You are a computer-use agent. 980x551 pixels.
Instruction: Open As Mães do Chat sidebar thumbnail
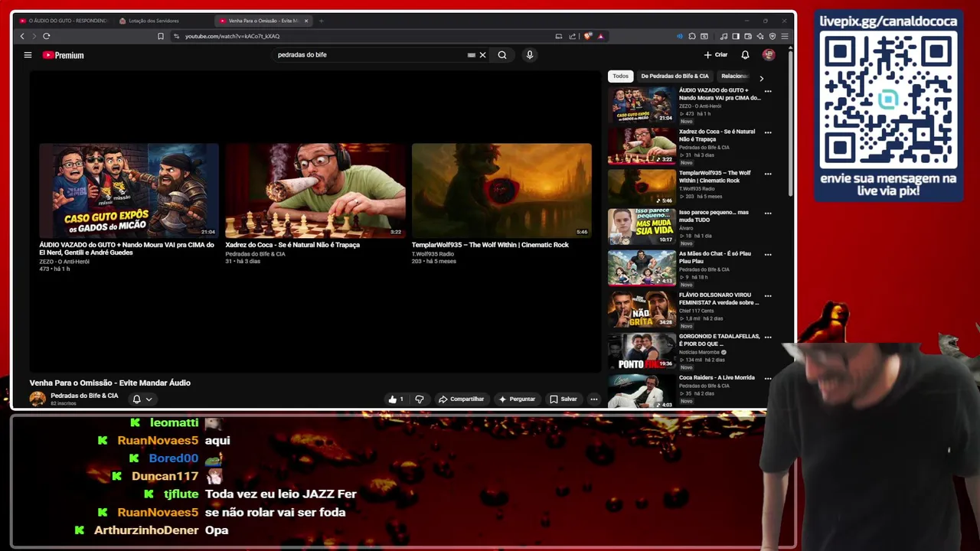click(x=642, y=268)
